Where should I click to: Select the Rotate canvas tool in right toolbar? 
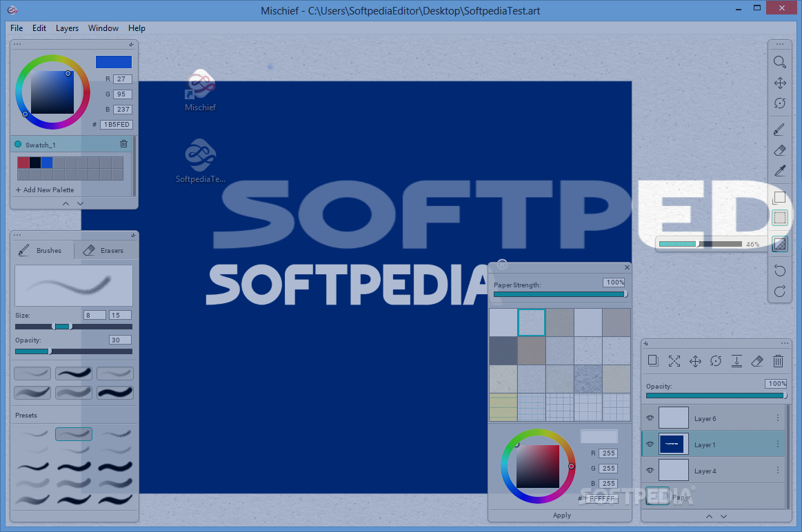pyautogui.click(x=779, y=103)
